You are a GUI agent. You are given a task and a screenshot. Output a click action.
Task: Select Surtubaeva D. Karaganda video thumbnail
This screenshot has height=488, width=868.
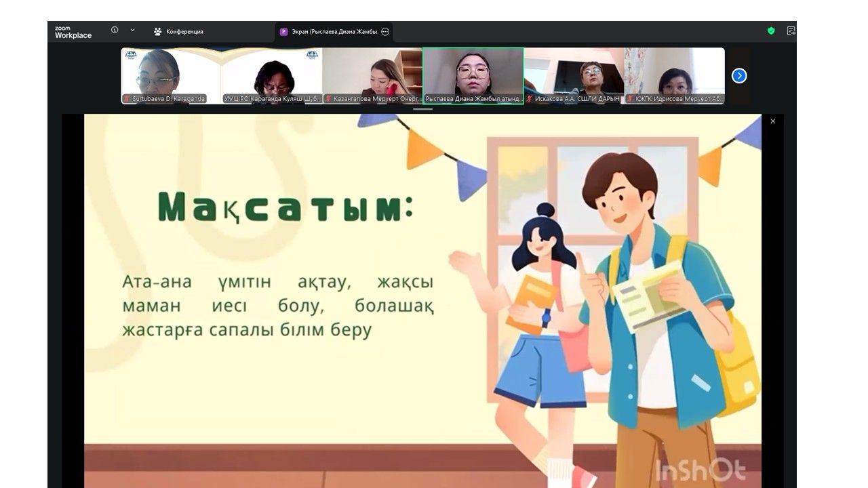coord(172,72)
